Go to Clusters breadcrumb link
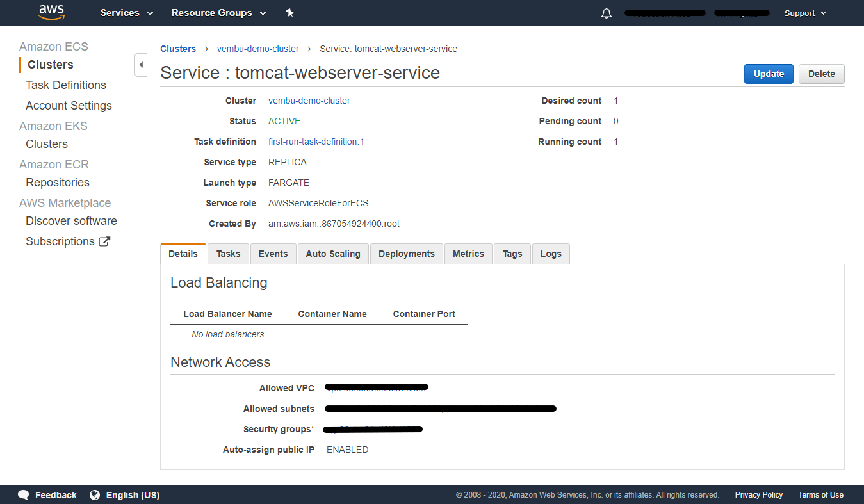Viewport: 864px width, 504px height. [178, 49]
